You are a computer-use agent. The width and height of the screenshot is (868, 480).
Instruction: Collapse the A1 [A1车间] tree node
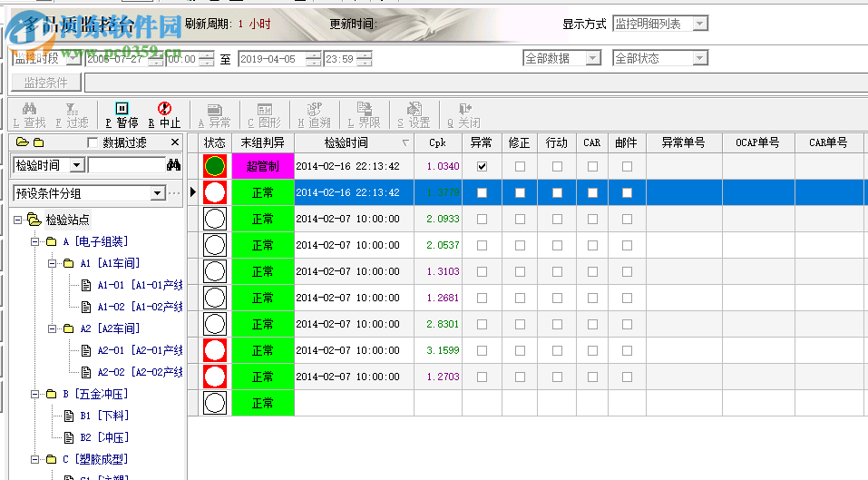tap(52, 263)
